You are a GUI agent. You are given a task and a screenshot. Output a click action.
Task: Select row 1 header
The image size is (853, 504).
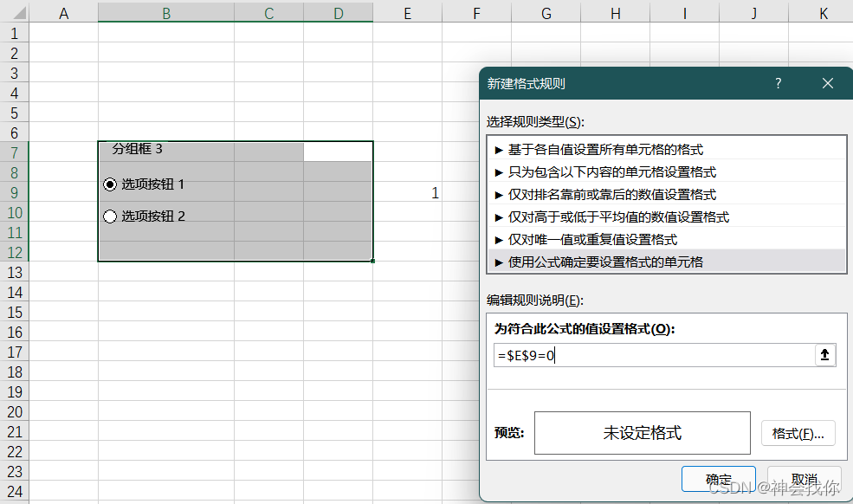(14, 33)
